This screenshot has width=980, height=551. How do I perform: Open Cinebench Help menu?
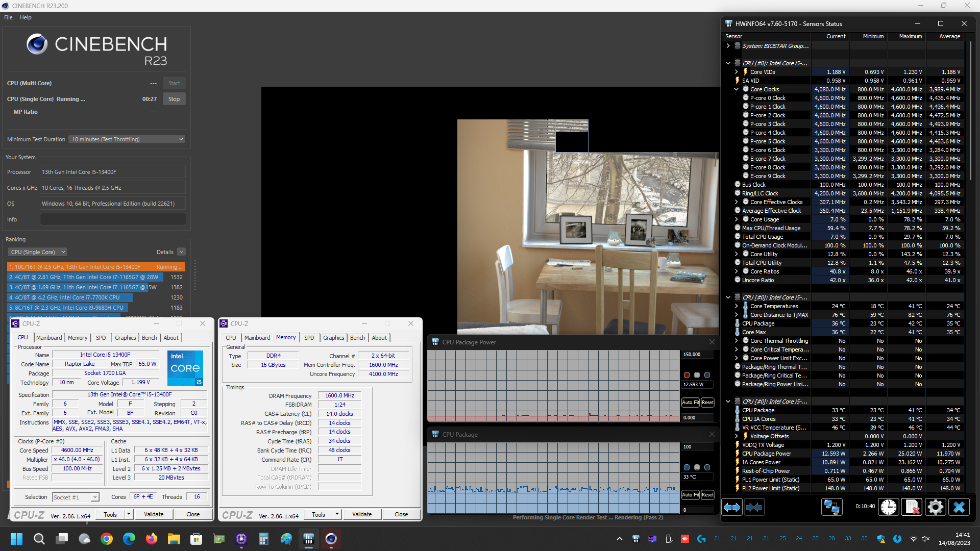coord(26,17)
